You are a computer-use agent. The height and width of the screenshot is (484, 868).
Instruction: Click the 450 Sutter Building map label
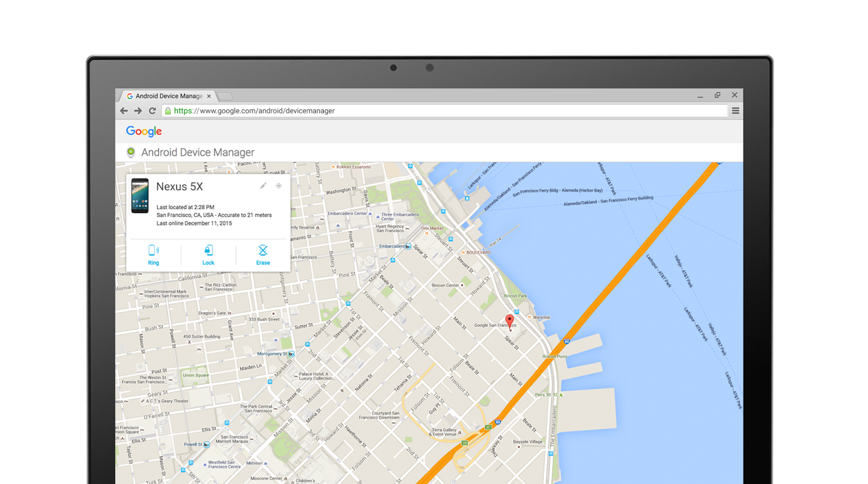tap(201, 337)
